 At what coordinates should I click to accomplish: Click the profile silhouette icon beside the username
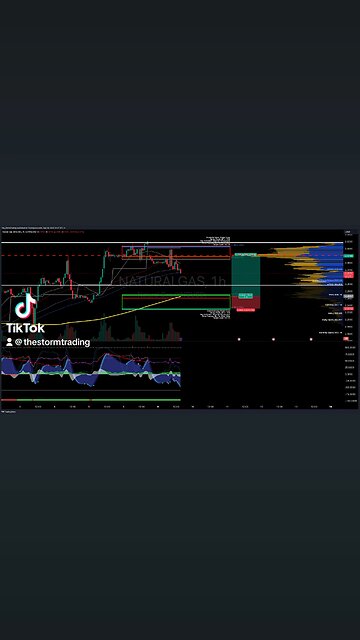tap(9, 342)
